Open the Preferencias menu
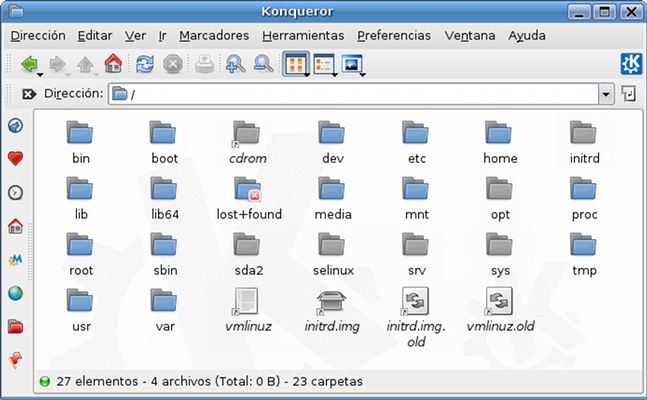 pyautogui.click(x=394, y=36)
